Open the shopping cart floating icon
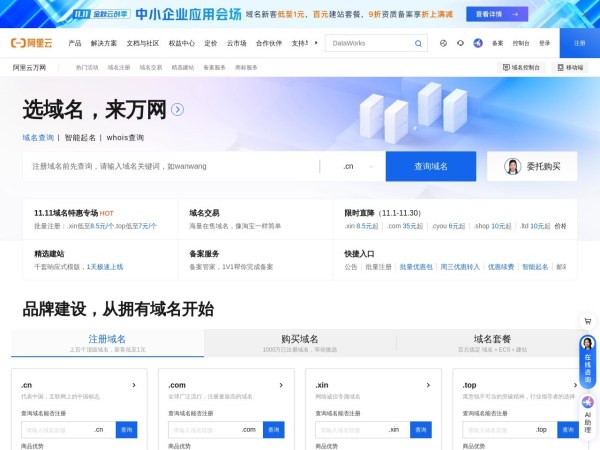 coord(587,322)
